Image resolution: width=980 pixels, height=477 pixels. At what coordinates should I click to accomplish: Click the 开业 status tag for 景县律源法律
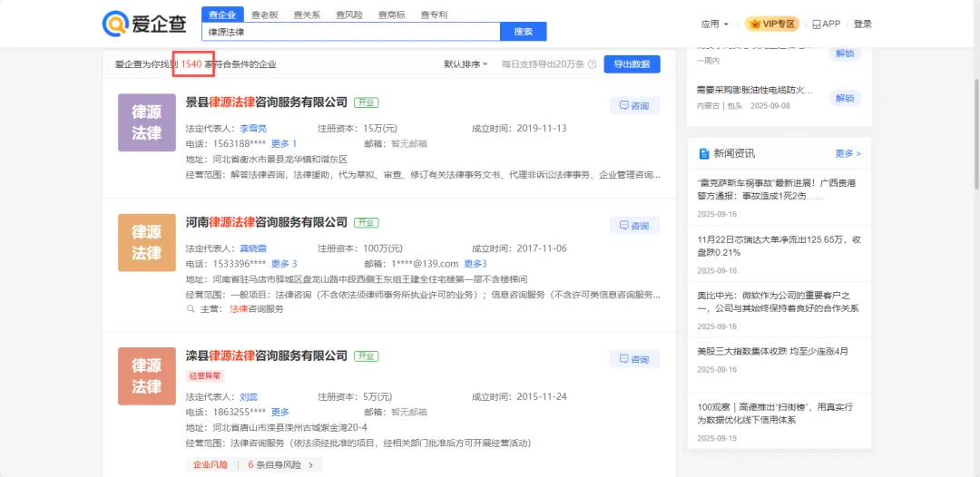point(367,102)
